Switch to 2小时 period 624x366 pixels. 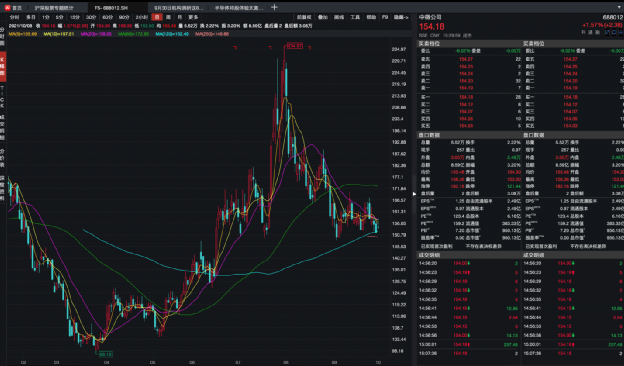click(141, 17)
